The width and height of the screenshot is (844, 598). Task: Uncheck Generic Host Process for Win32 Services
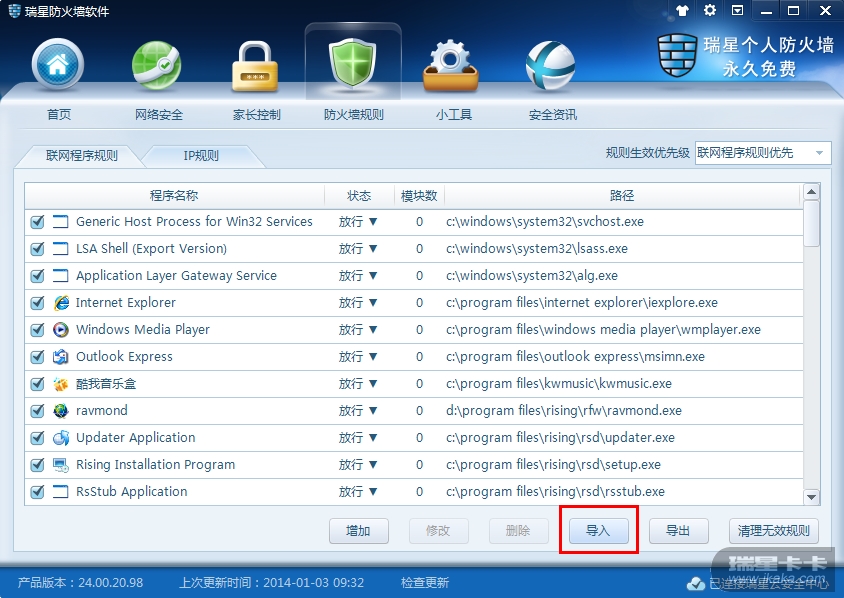pyautogui.click(x=37, y=222)
